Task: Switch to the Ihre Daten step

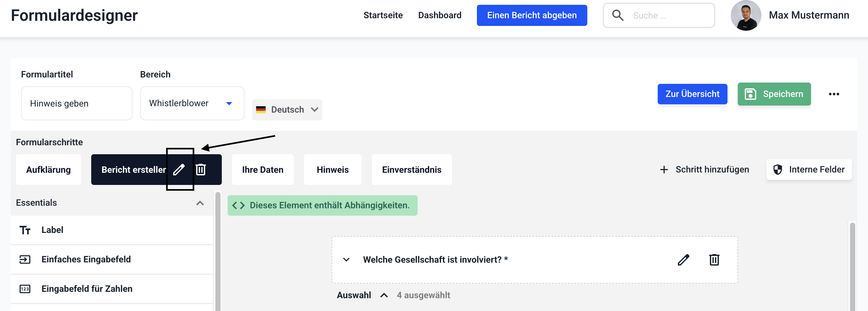Action: click(262, 170)
